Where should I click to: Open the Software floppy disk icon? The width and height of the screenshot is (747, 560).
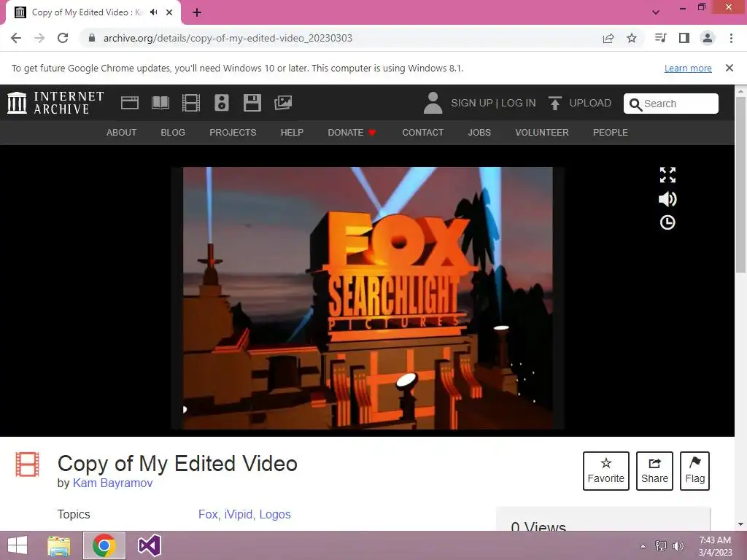coord(252,103)
